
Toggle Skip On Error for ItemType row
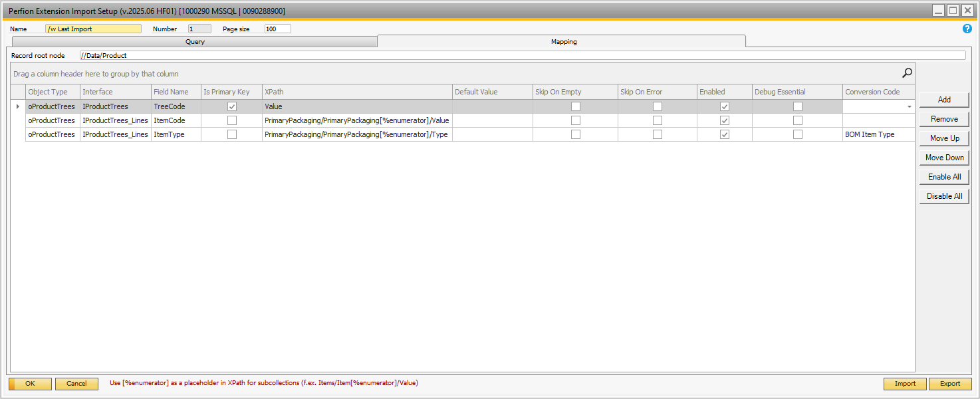(x=658, y=134)
